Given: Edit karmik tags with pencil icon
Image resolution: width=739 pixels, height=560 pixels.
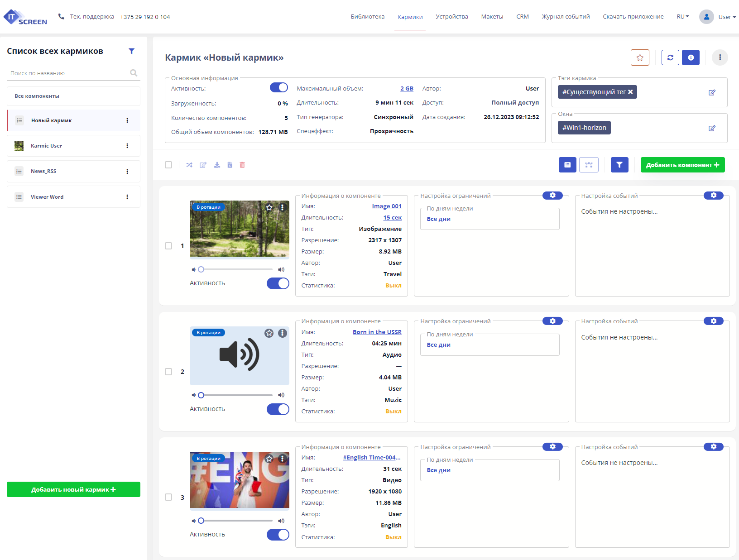Looking at the screenshot, I should point(712,92).
